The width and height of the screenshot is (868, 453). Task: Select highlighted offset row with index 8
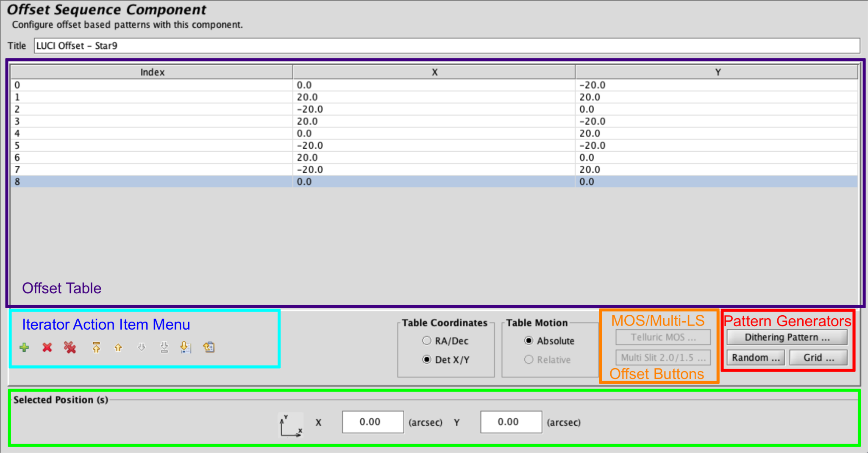click(x=434, y=182)
